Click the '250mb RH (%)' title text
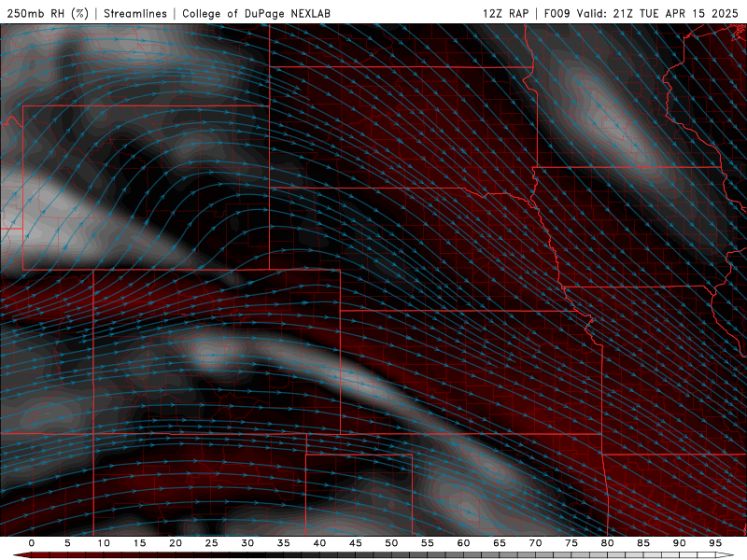Screen dimensions: 747x560 click(x=48, y=13)
